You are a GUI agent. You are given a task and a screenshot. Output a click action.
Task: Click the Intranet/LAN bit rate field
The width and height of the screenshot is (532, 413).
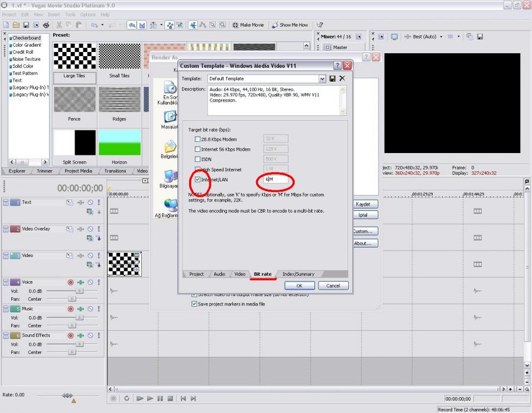(x=276, y=179)
